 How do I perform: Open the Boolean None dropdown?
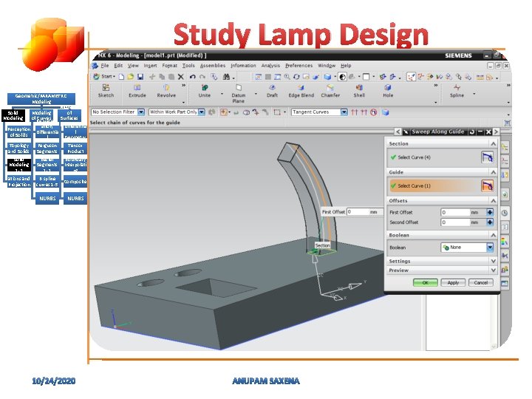pyautogui.click(x=490, y=248)
